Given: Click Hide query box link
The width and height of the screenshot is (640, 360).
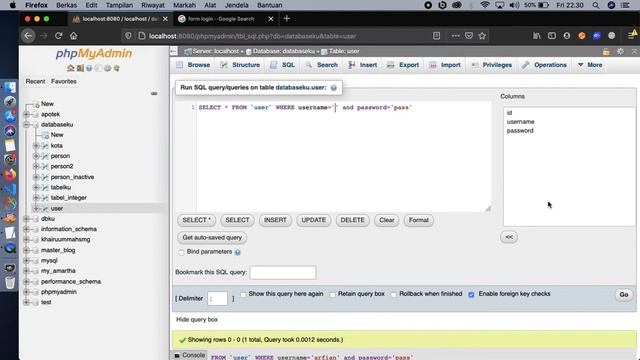Looking at the screenshot, I should pyautogui.click(x=197, y=320).
